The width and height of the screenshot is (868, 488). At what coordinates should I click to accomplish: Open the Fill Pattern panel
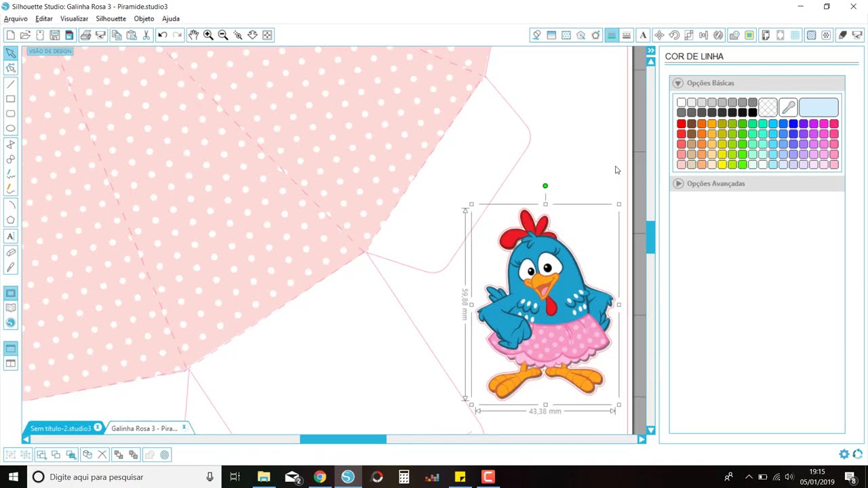[x=566, y=35]
